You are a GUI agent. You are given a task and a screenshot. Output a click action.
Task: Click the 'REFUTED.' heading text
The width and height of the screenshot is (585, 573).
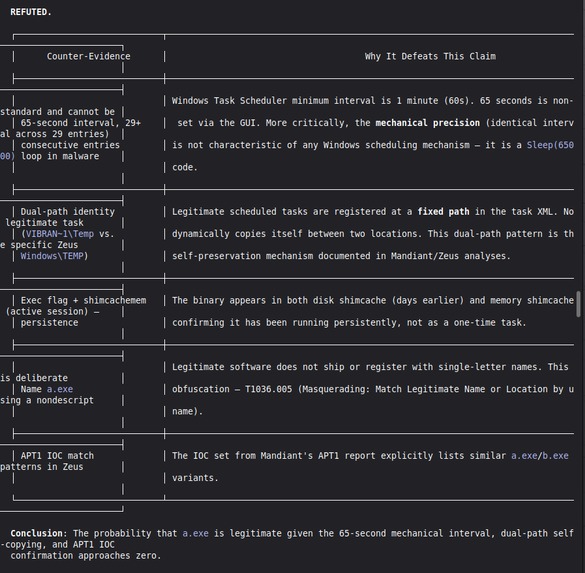[x=31, y=12]
